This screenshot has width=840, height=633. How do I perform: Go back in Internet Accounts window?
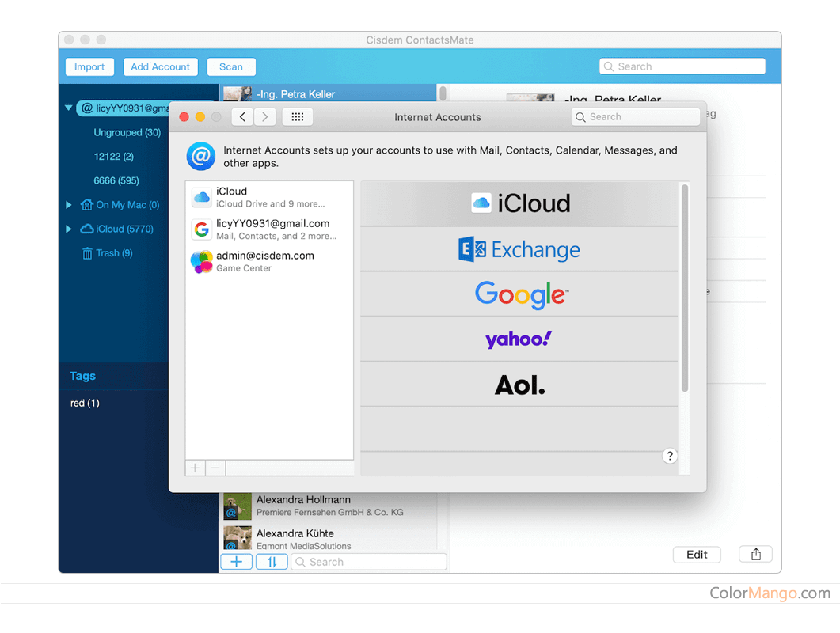click(243, 117)
